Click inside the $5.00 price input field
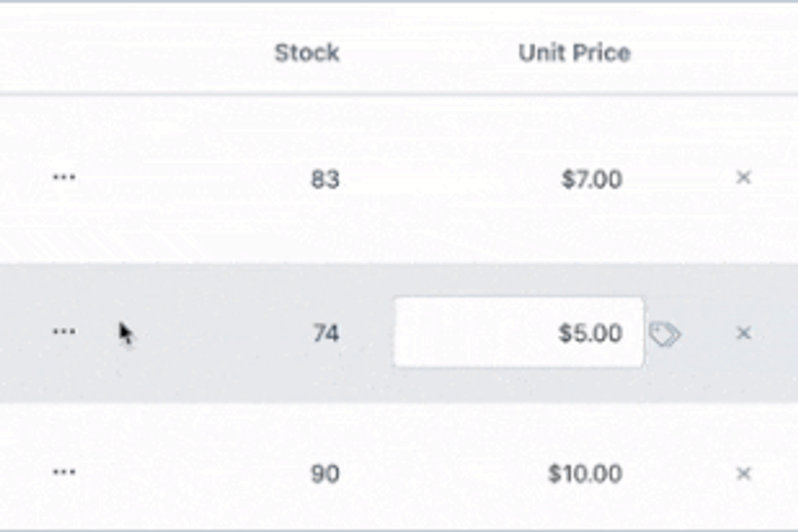798x532 pixels. (517, 333)
